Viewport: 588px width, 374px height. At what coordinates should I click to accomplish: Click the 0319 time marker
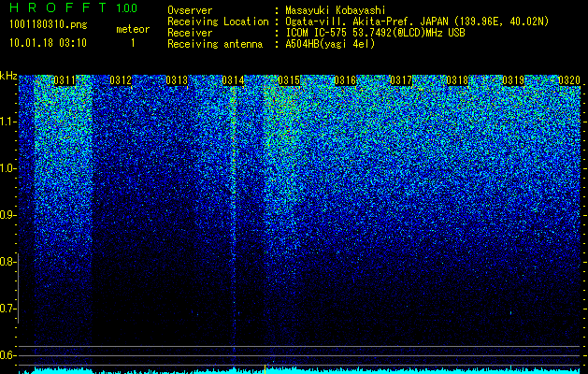tap(513, 80)
